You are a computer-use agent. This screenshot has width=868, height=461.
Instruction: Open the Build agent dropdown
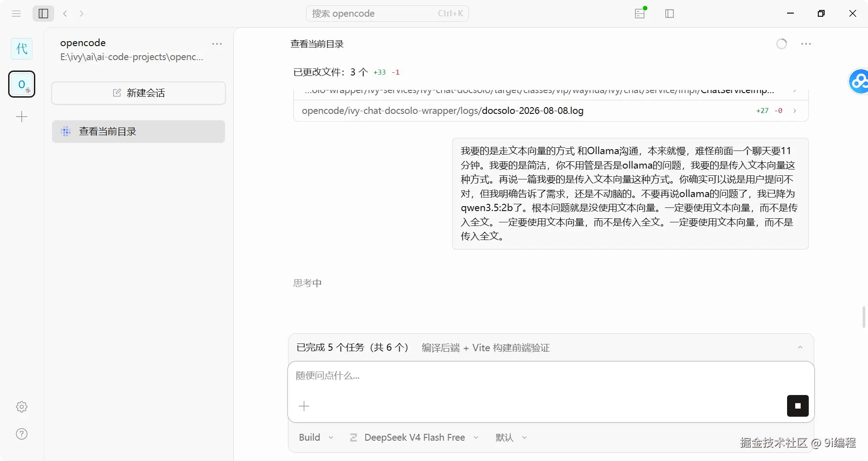click(x=316, y=437)
